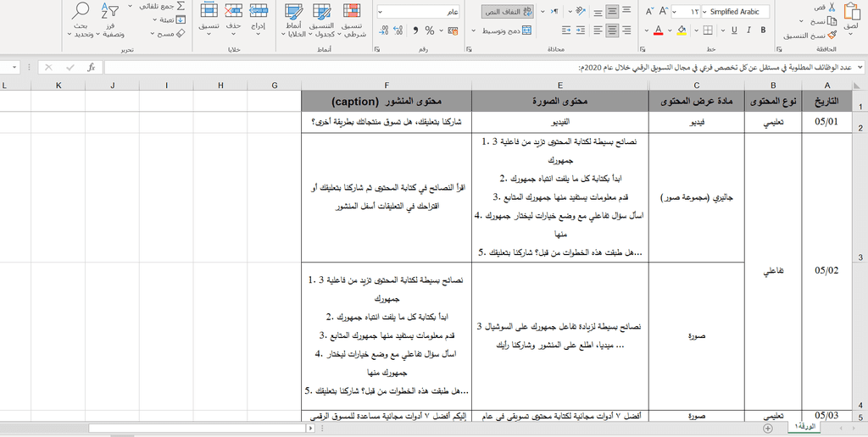Select the Format Painter (نسخ التنسيق) brush
Viewport: 868px width, 437px height.
tap(832, 36)
